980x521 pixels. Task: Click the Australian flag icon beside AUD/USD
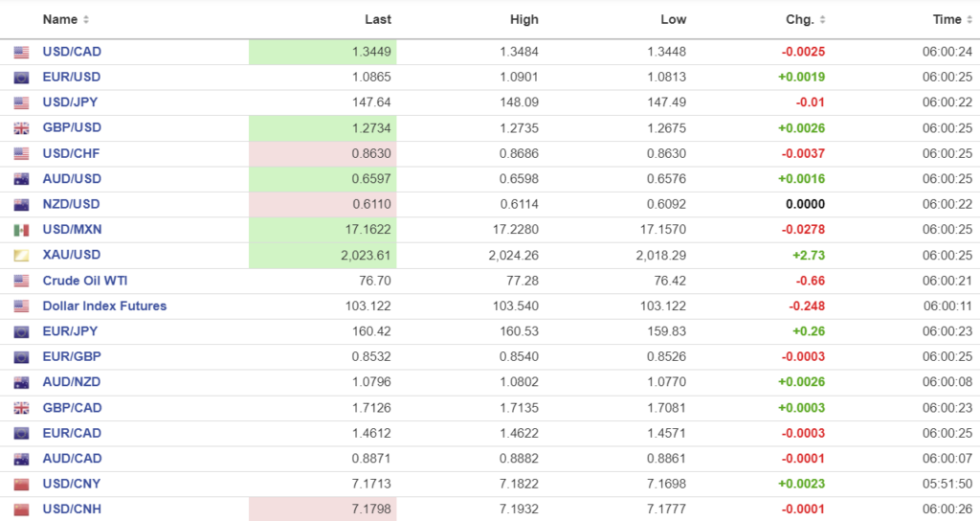coord(21,179)
